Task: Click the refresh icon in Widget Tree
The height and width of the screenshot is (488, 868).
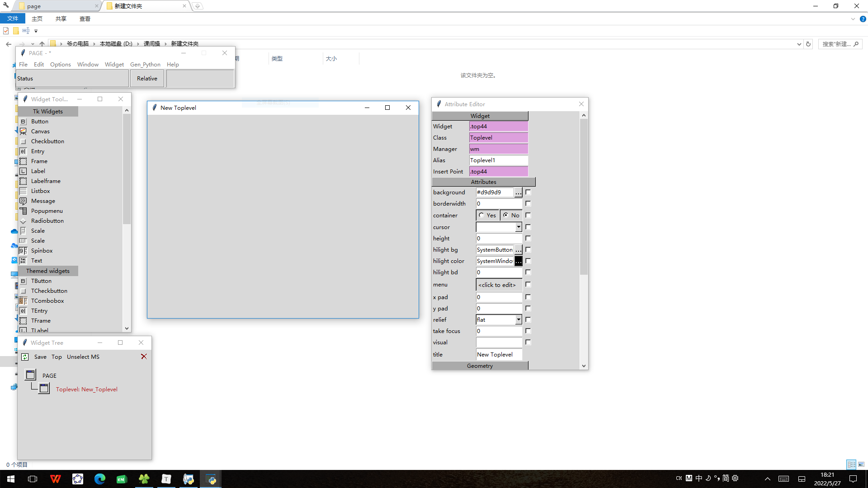Action: click(x=25, y=357)
